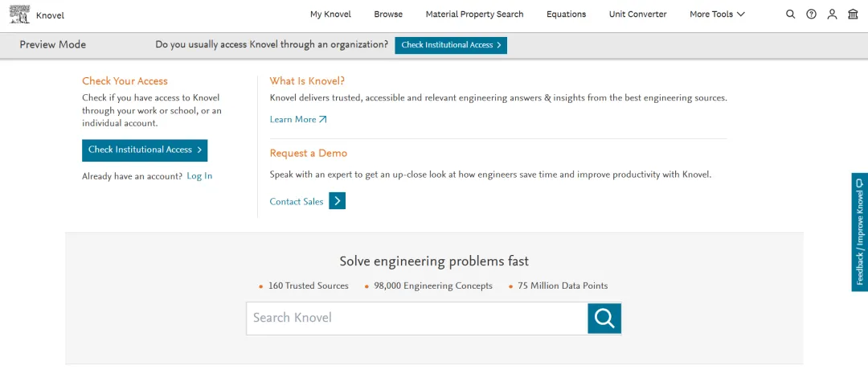
Task: Expand the More Tools dropdown
Action: pyautogui.click(x=717, y=14)
